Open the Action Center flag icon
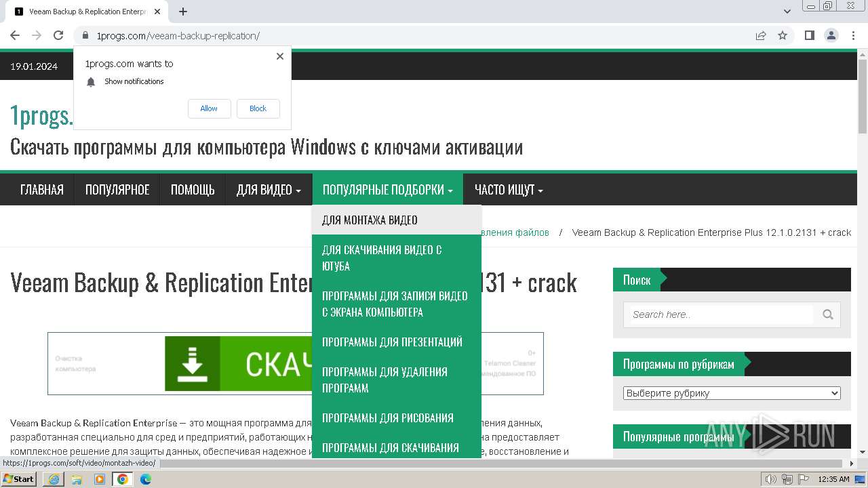 tap(804, 479)
